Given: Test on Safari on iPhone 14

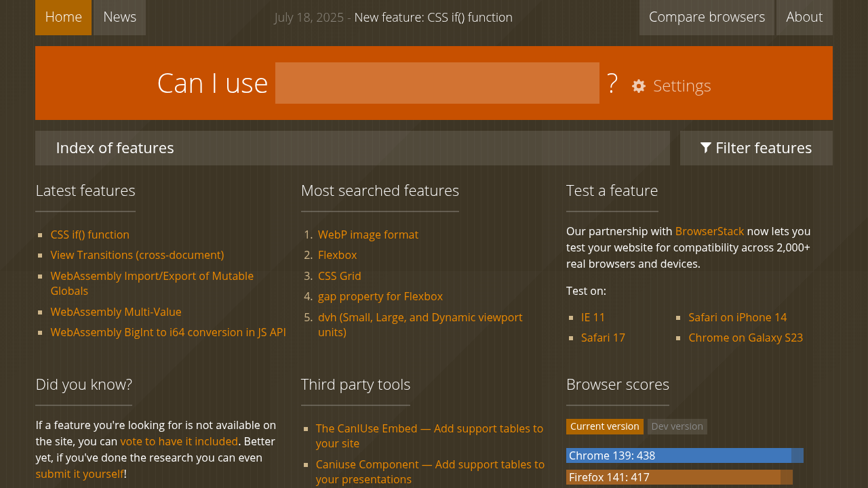Looking at the screenshot, I should [x=737, y=317].
